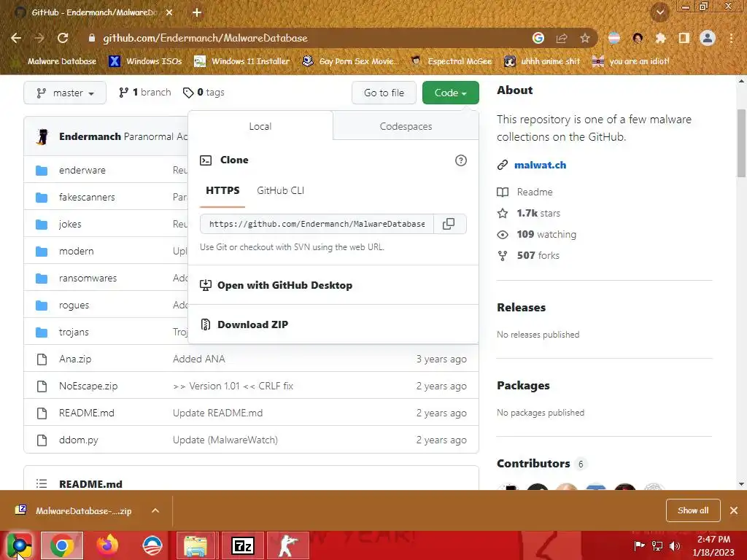Click the browser address bar URL
Image resolution: width=747 pixels, height=560 pixels.
[205, 38]
